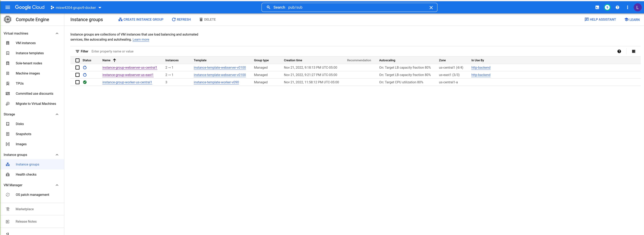The image size is (644, 235).
Task: Open the navigation menu hamburger icon
Action: (x=7, y=7)
